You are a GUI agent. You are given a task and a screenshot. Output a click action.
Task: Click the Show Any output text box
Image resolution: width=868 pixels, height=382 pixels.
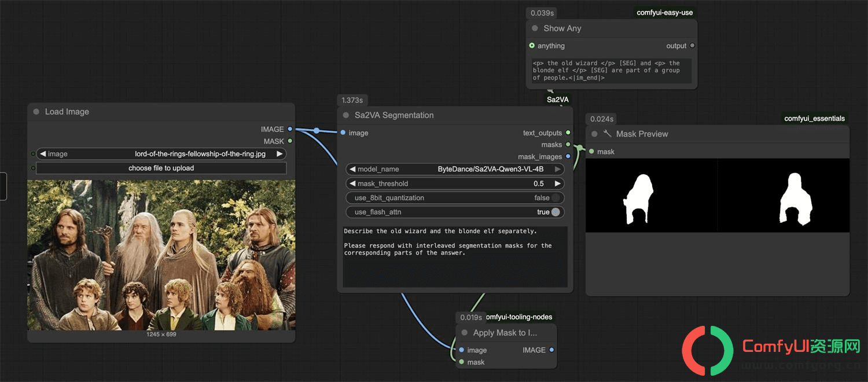[612, 71]
